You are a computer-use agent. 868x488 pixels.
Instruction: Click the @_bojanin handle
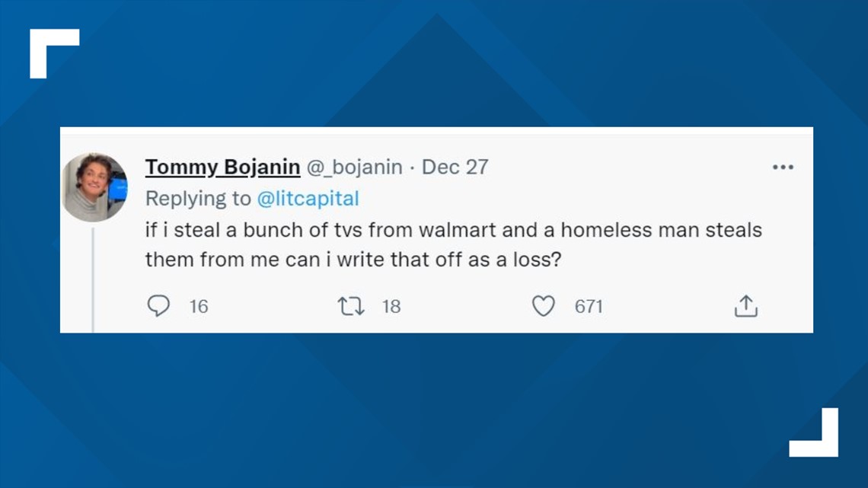pyautogui.click(x=354, y=167)
